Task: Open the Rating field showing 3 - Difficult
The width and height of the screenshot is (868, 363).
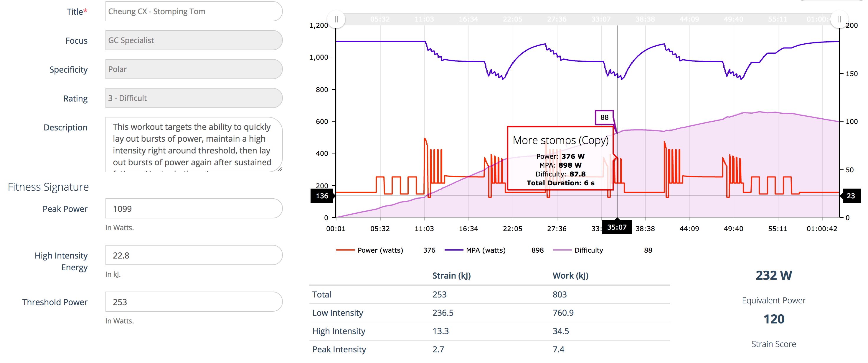Action: tap(194, 98)
